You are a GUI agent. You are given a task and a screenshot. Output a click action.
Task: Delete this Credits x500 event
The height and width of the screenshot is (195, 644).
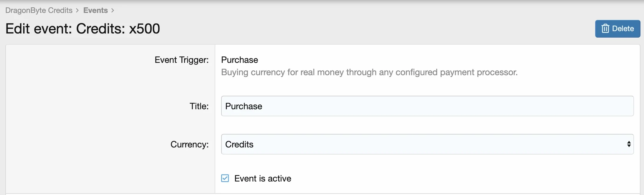point(618,29)
